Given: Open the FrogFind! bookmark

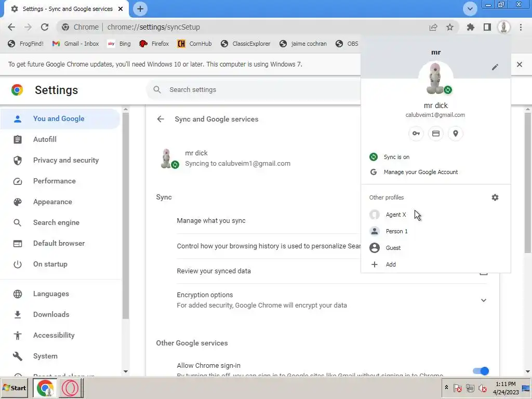Looking at the screenshot, I should tap(26, 44).
